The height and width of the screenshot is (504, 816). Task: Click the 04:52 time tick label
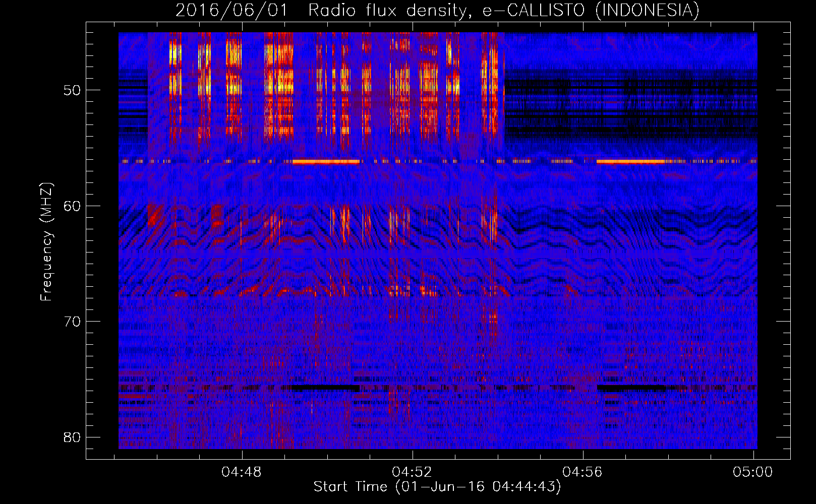412,472
